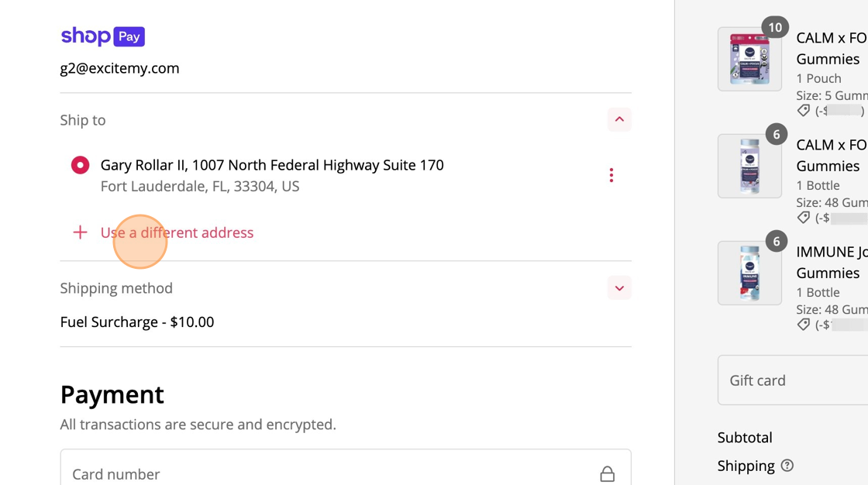Click the Ship to section heading

click(83, 120)
